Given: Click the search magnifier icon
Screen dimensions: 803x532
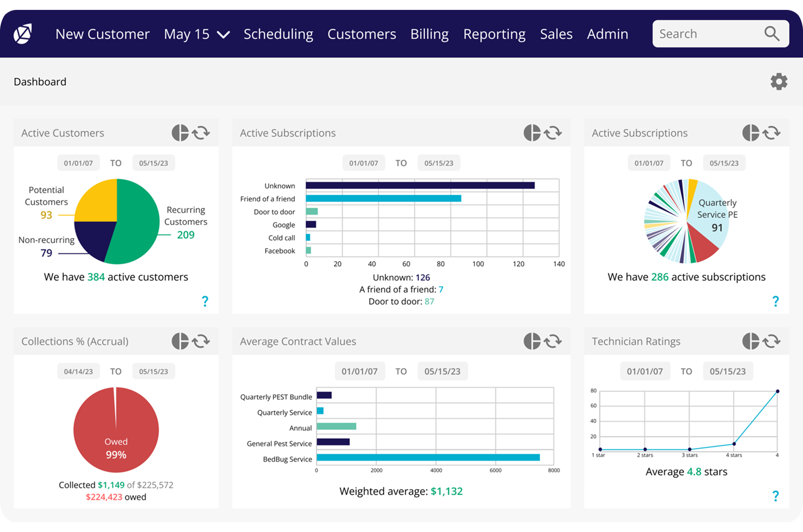Looking at the screenshot, I should point(772,34).
